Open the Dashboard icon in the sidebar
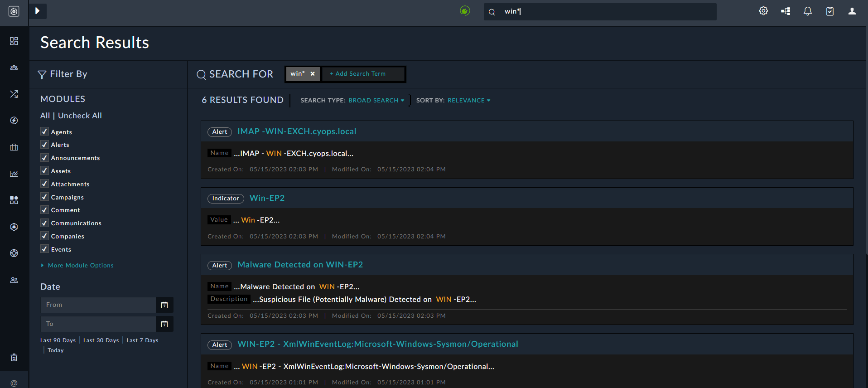The image size is (868, 388). pos(14,41)
